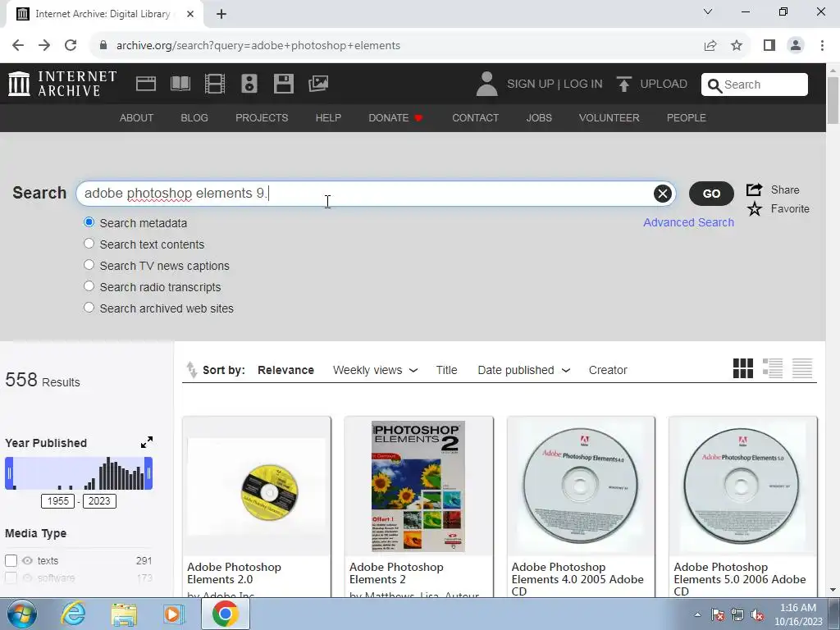Sort results by Relevance
The width and height of the screenshot is (840, 630).
[x=286, y=370]
